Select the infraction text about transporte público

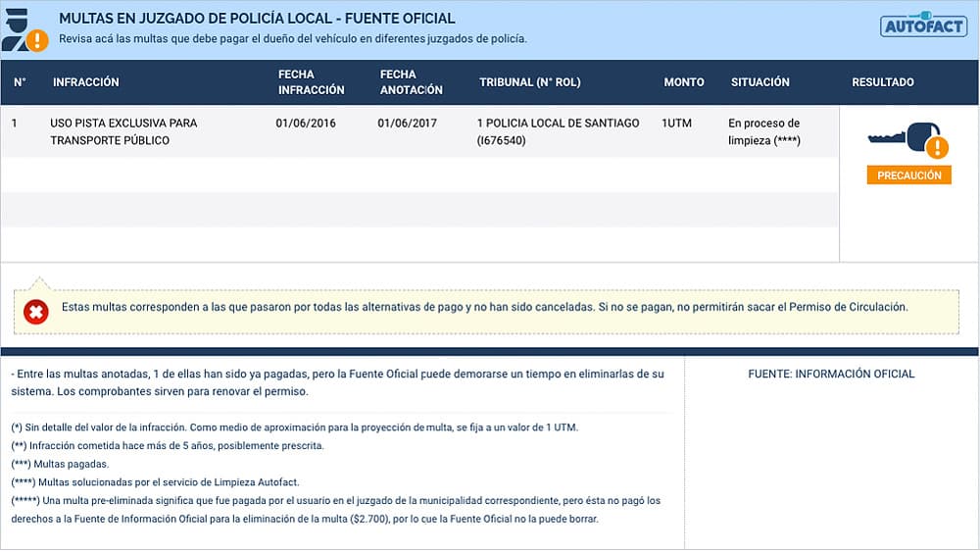tap(123, 131)
